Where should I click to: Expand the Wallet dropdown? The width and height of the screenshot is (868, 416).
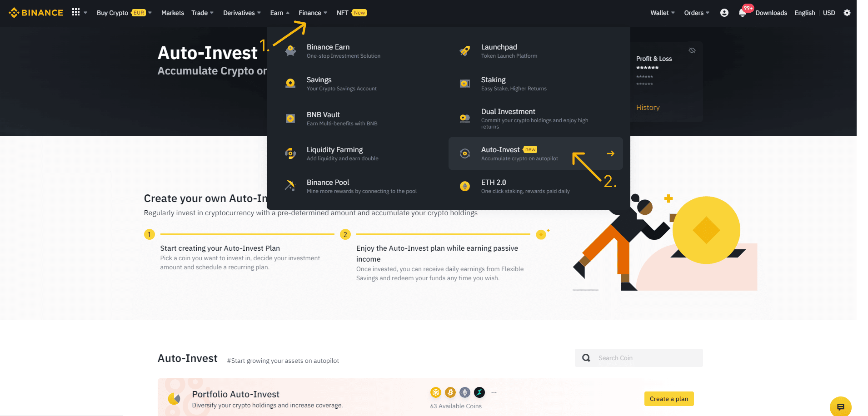click(663, 13)
